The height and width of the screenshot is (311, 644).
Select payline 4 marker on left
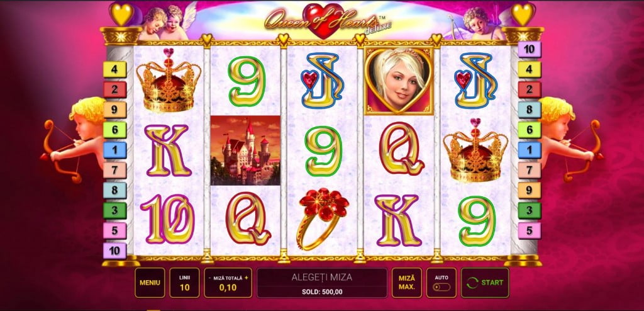pyautogui.click(x=114, y=69)
